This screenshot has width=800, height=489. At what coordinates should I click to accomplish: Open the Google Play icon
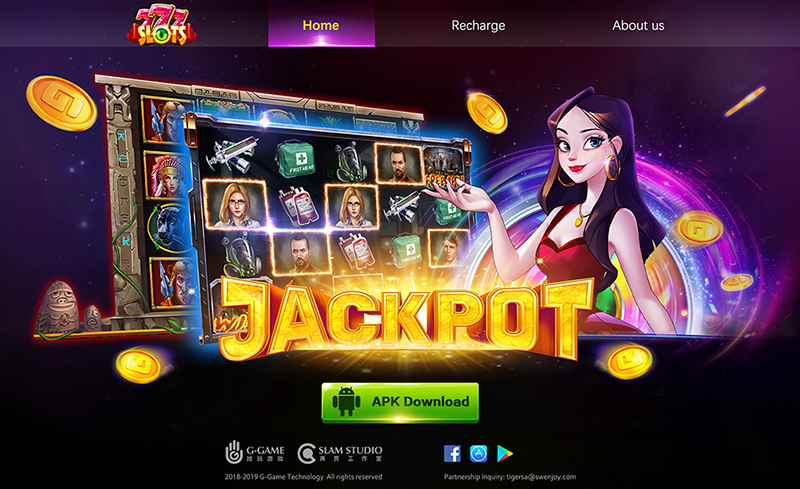505,453
